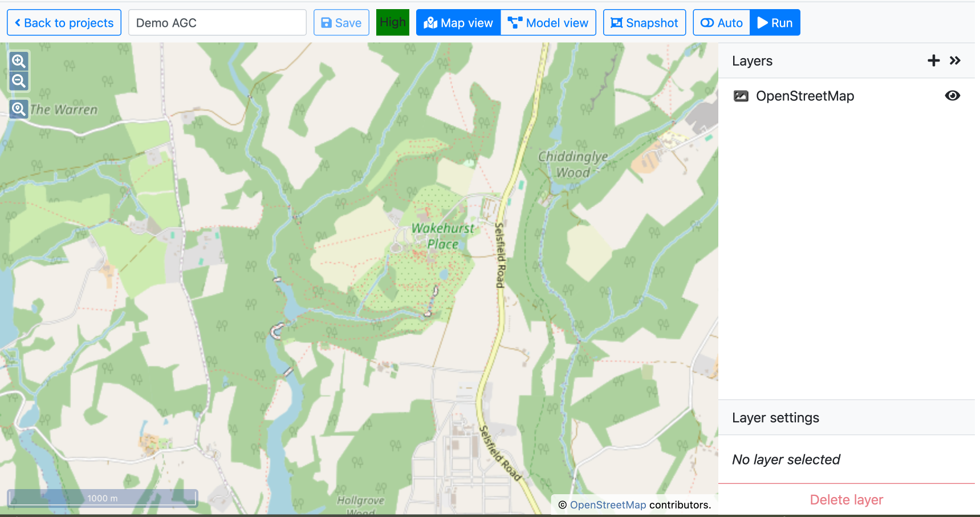Click the zoom to extent icon
Screen dimensions: 980x517
pyautogui.click(x=19, y=109)
